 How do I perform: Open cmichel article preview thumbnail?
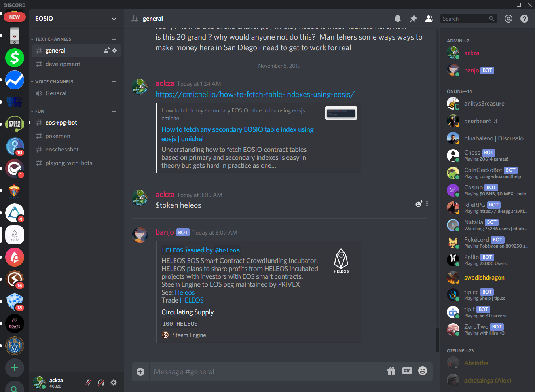341,113
